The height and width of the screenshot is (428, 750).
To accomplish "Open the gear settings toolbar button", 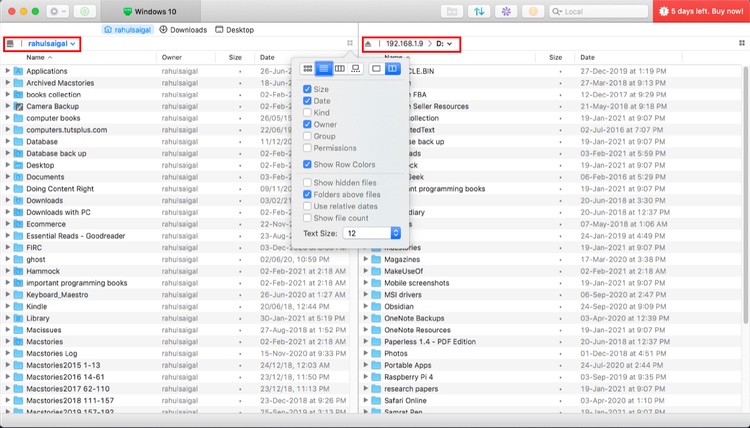I will (x=56, y=11).
